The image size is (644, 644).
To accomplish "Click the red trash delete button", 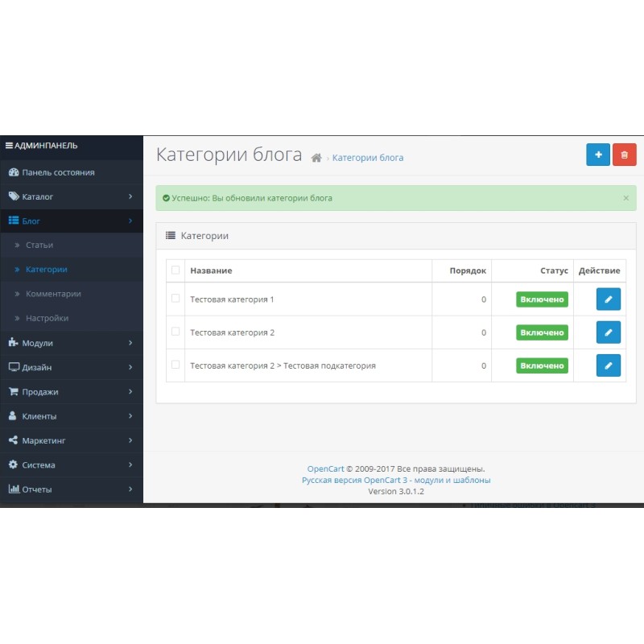I will [x=625, y=155].
